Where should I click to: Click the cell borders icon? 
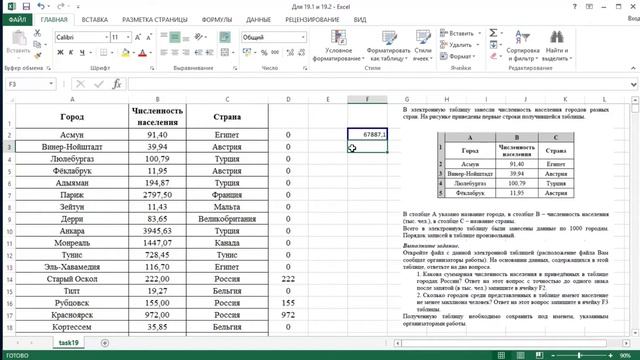[104, 52]
